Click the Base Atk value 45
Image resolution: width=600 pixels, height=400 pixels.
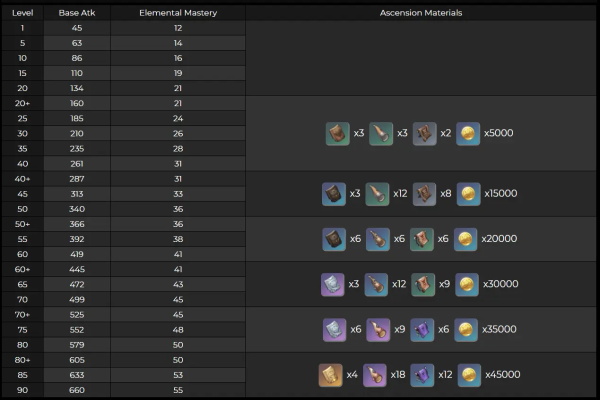pos(77,28)
